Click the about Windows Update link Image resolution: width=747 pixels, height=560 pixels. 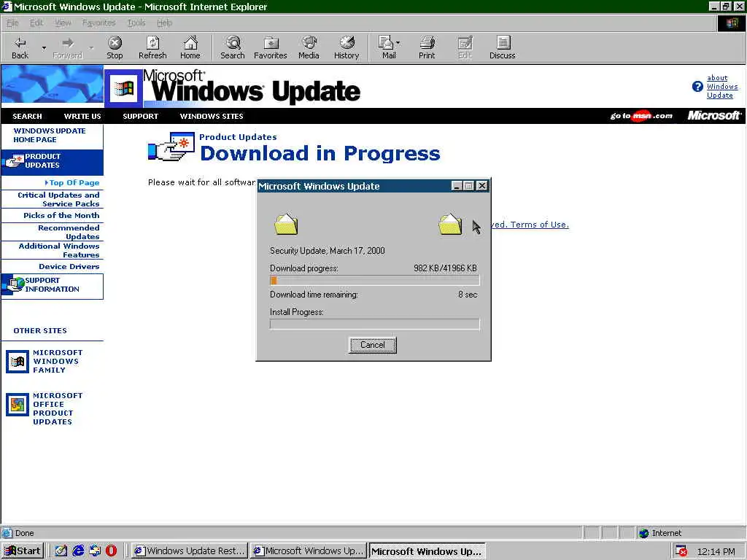(721, 86)
